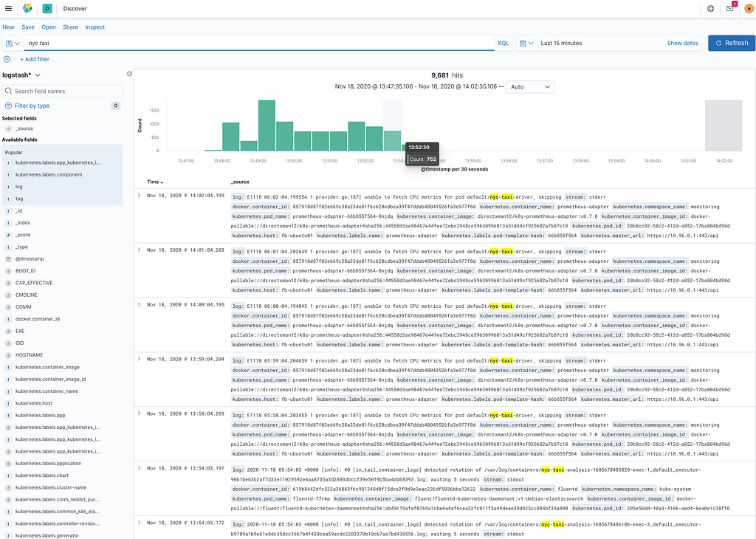This screenshot has height=539, width=756.
Task: Focus the Search field names box
Action: tap(62, 91)
